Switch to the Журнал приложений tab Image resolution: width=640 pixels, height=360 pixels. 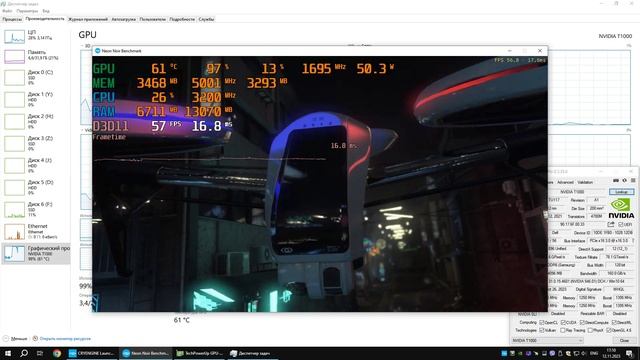pyautogui.click(x=88, y=19)
